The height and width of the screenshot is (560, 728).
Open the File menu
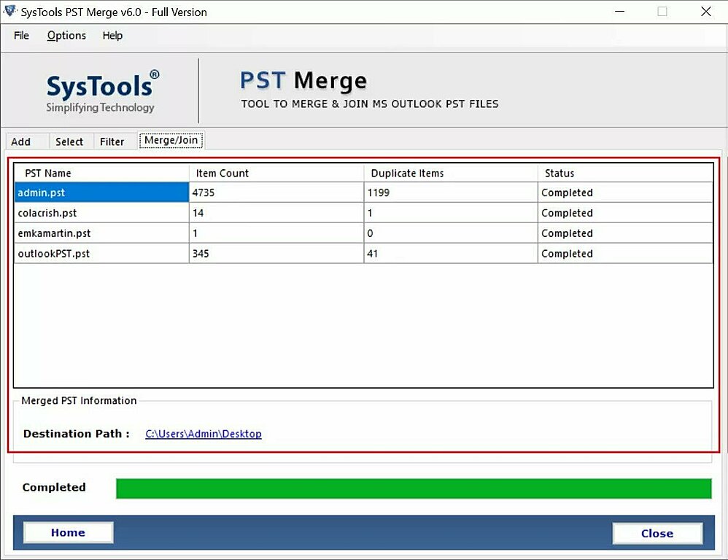click(21, 35)
